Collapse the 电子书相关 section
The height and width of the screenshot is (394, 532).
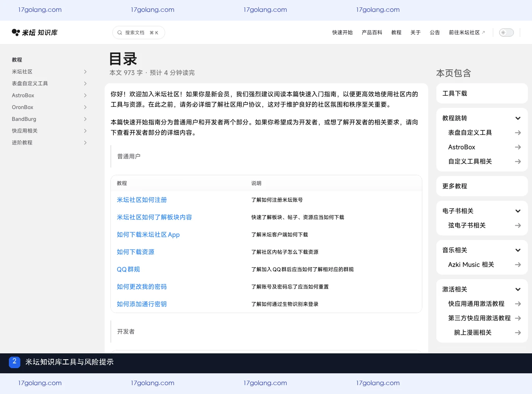click(518, 211)
